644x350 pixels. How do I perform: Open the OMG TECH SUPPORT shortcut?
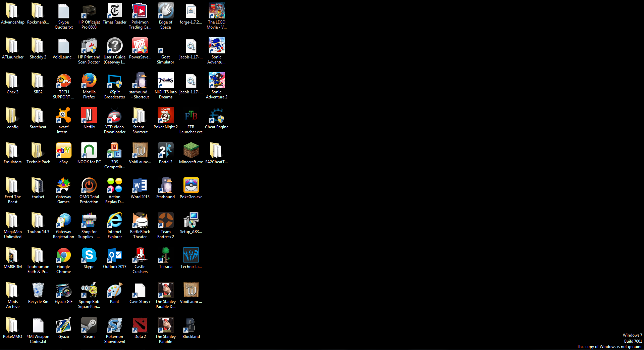pyautogui.click(x=64, y=81)
